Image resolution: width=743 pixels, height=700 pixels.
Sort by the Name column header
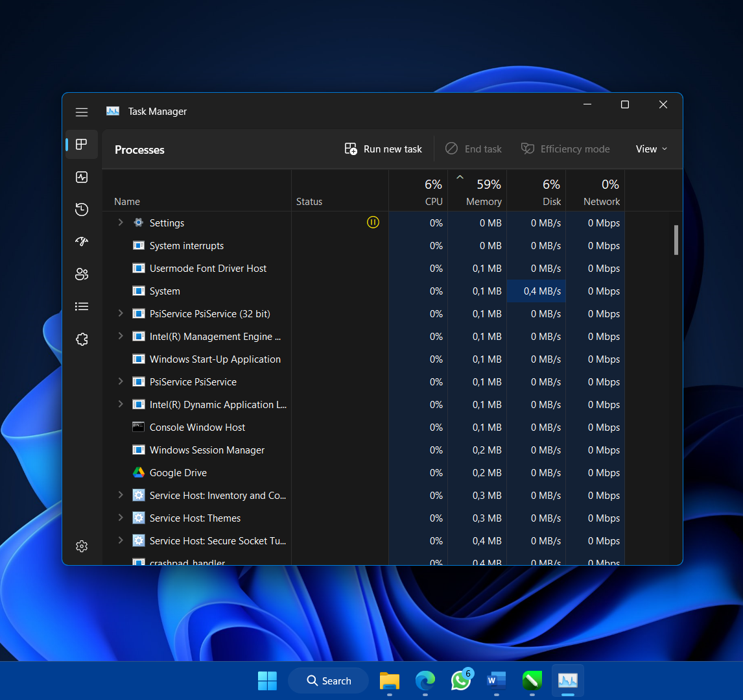pos(196,191)
